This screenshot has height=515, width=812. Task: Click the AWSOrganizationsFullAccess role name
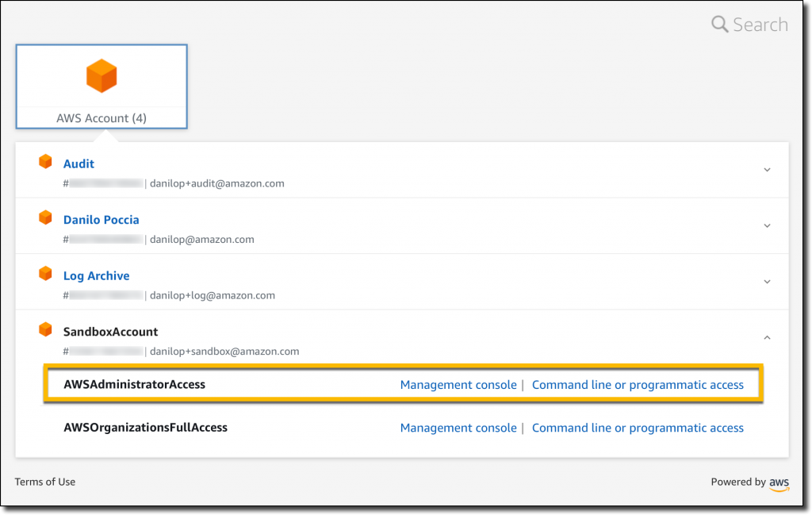point(146,428)
